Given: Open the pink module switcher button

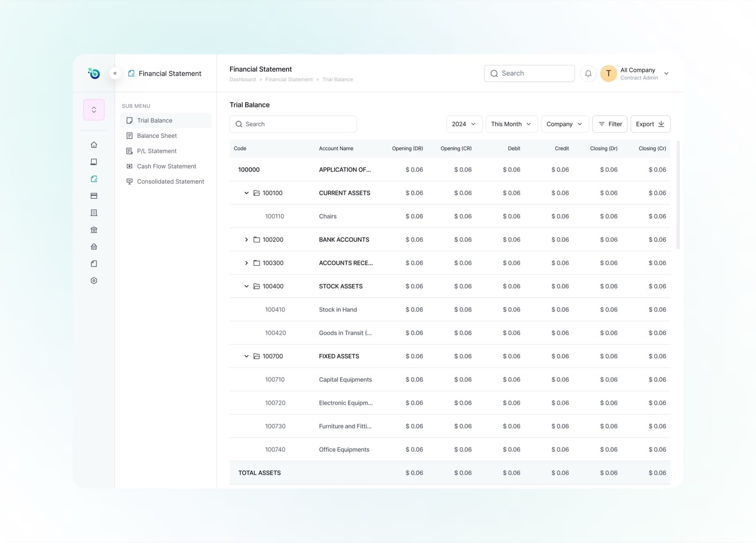Looking at the screenshot, I should tap(94, 110).
